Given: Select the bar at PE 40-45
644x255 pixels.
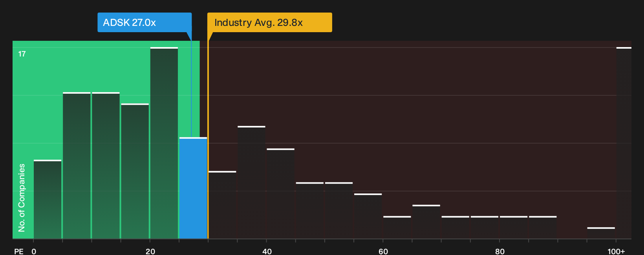Looking at the screenshot, I should tap(280, 193).
